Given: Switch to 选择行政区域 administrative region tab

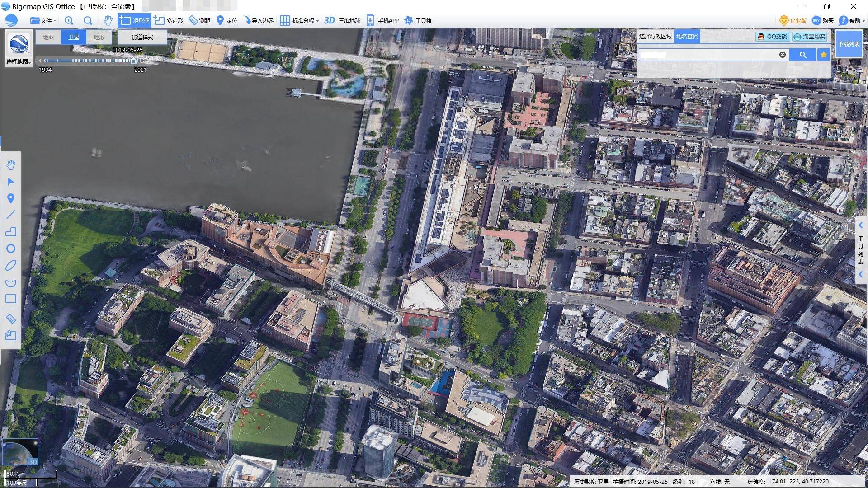Looking at the screenshot, I should tap(655, 36).
